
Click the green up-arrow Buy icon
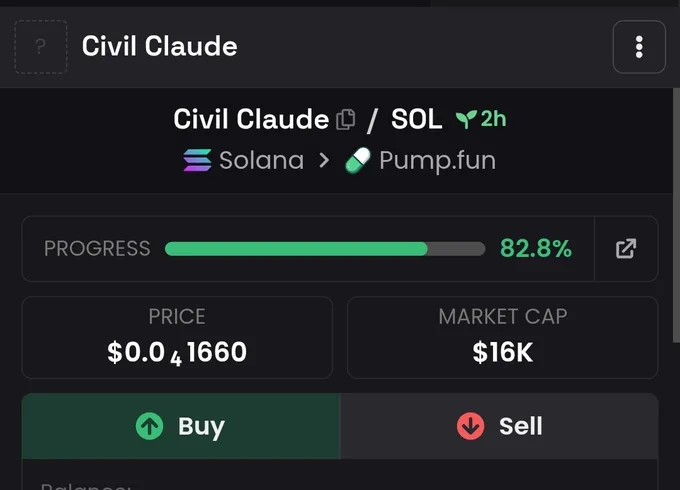[x=149, y=426]
